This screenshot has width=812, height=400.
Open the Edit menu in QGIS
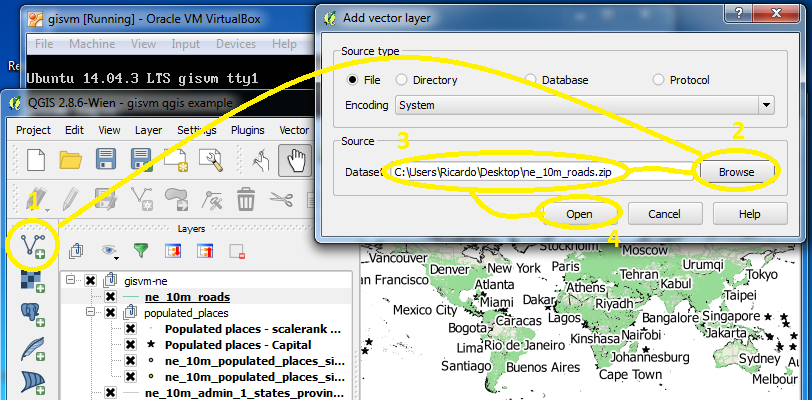[x=75, y=130]
